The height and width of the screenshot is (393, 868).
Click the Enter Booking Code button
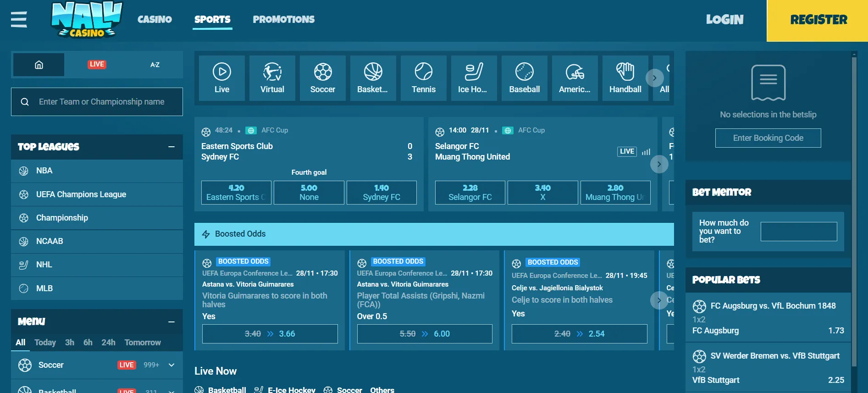(768, 138)
